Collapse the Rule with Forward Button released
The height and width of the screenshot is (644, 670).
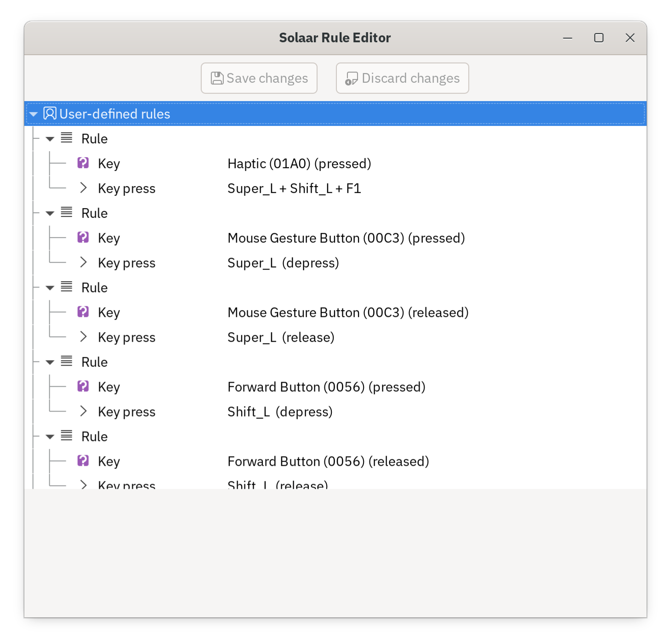tap(50, 436)
